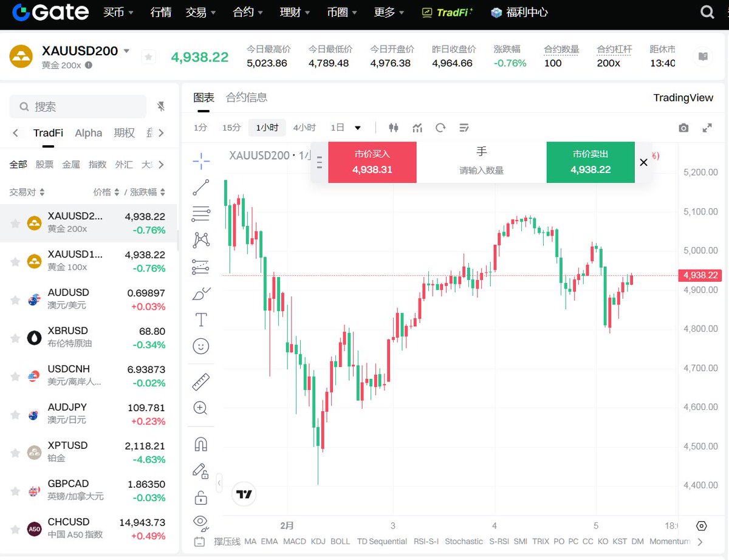Screen dimensions: 729x560
Task: Open the candlestick chart style selector
Action: (x=394, y=128)
